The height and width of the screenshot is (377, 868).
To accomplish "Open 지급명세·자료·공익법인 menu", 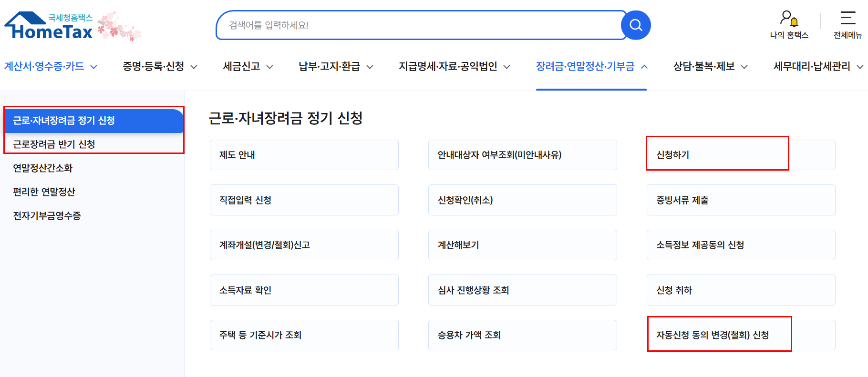I will pyautogui.click(x=448, y=66).
